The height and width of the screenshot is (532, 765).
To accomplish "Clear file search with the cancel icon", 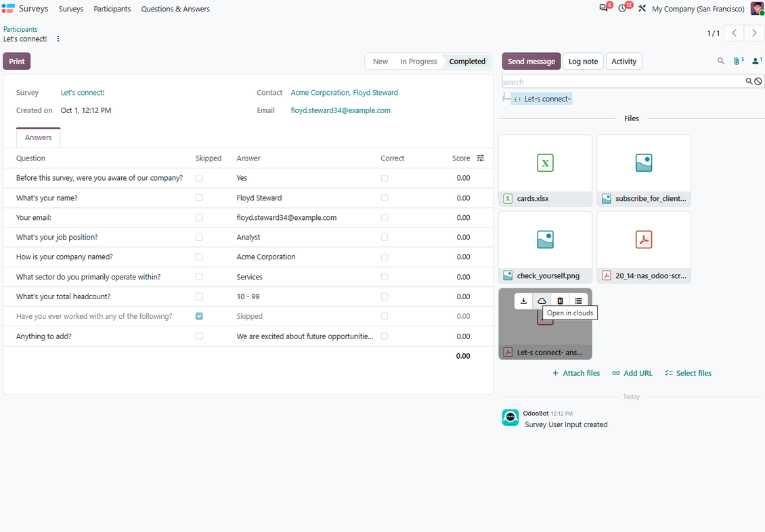I will coord(758,81).
